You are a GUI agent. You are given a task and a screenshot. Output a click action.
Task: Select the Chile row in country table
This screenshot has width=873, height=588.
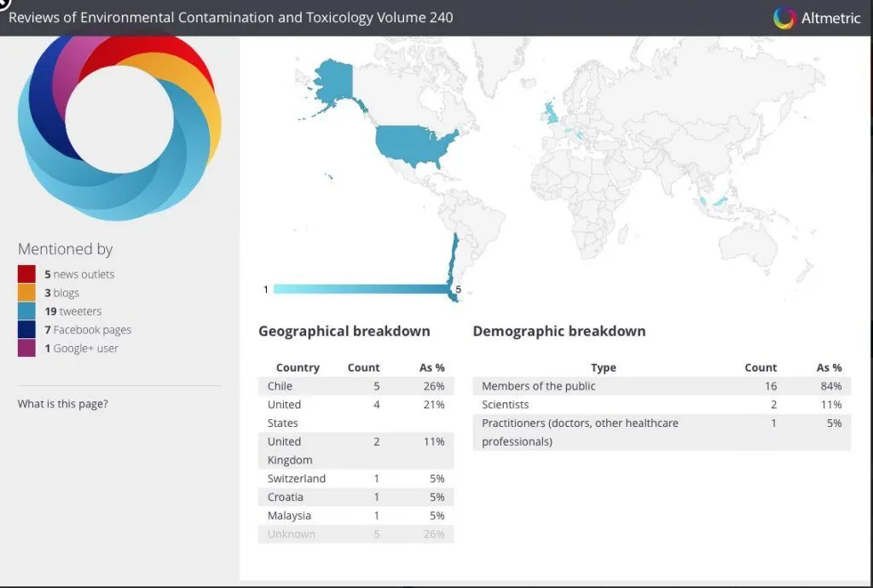pos(356,386)
